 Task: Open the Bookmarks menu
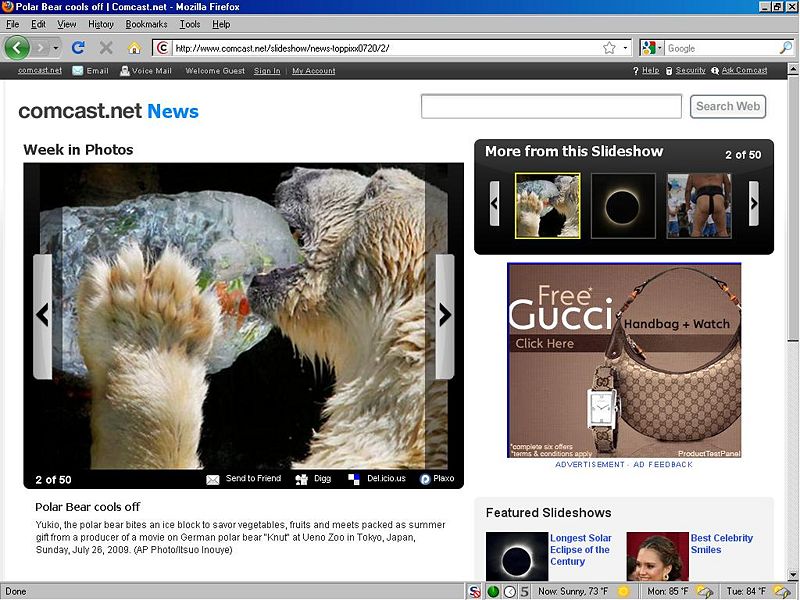coord(146,24)
